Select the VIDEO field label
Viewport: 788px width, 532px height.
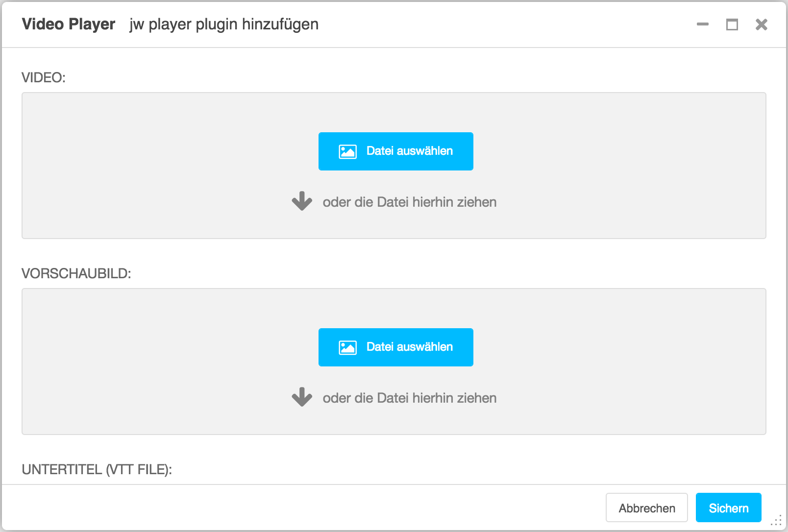44,77
